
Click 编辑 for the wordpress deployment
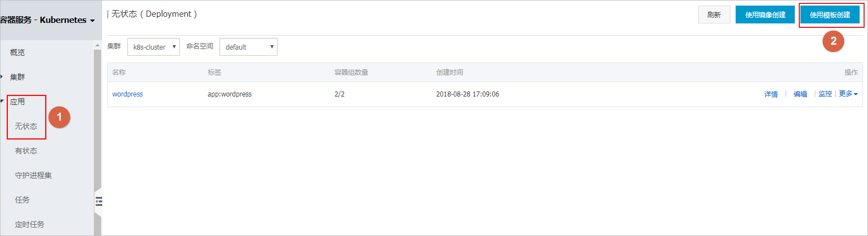click(800, 94)
